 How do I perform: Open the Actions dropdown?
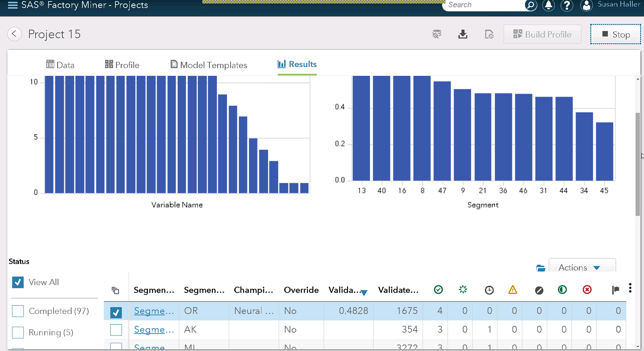coord(582,267)
